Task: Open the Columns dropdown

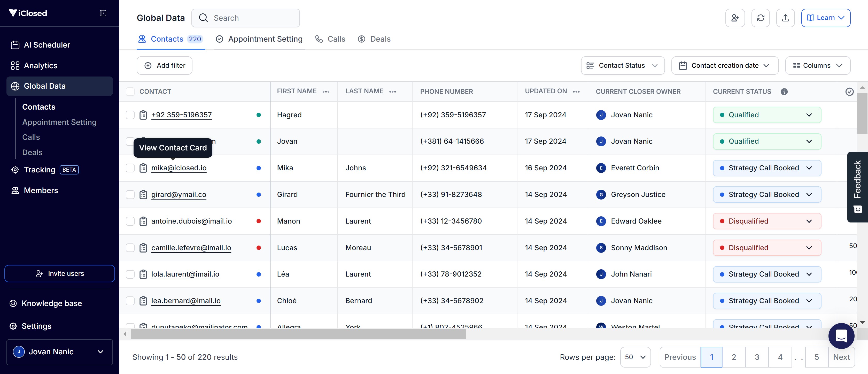Action: point(817,65)
